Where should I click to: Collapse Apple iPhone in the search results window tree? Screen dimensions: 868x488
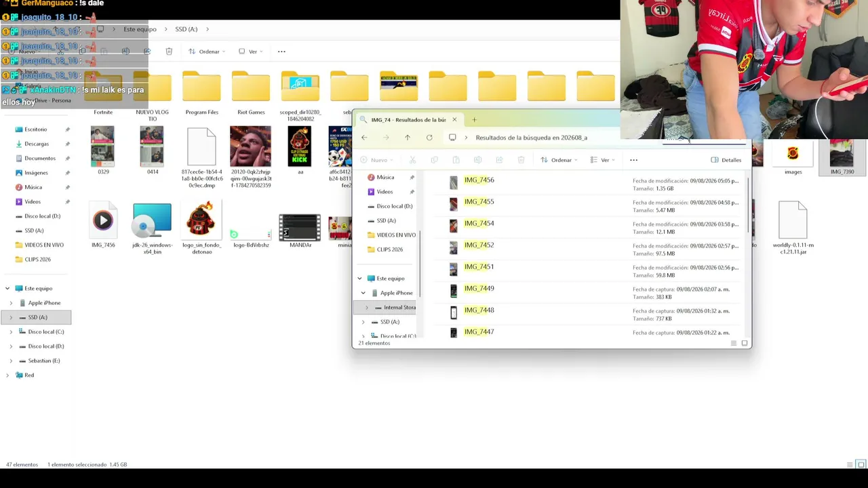click(x=363, y=293)
